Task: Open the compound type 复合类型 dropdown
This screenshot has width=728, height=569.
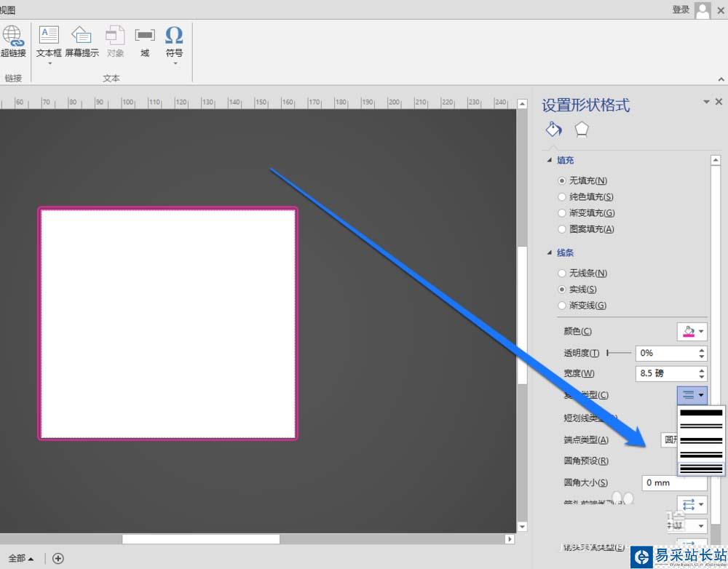Action: pos(692,395)
